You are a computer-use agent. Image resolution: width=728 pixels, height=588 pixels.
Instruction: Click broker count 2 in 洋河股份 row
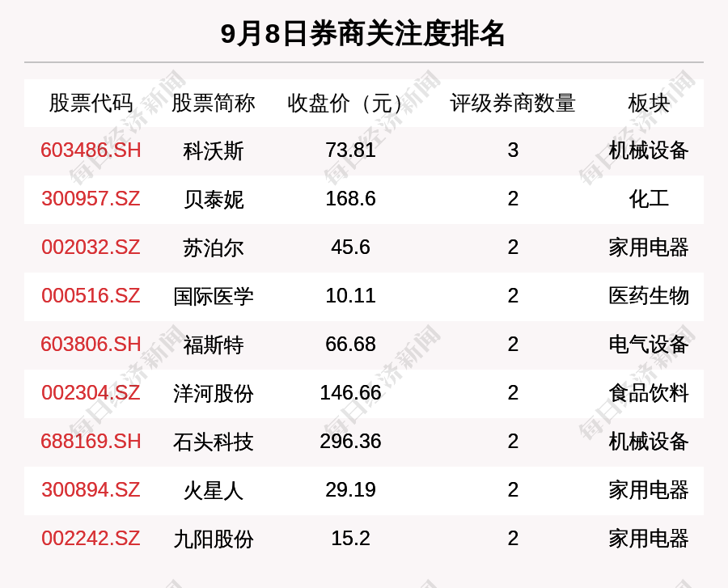[513, 393]
